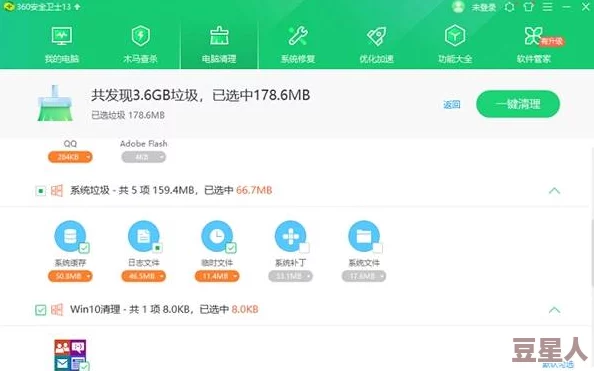Click the user avatar icon
The height and width of the screenshot is (371, 594).
click(458, 7)
